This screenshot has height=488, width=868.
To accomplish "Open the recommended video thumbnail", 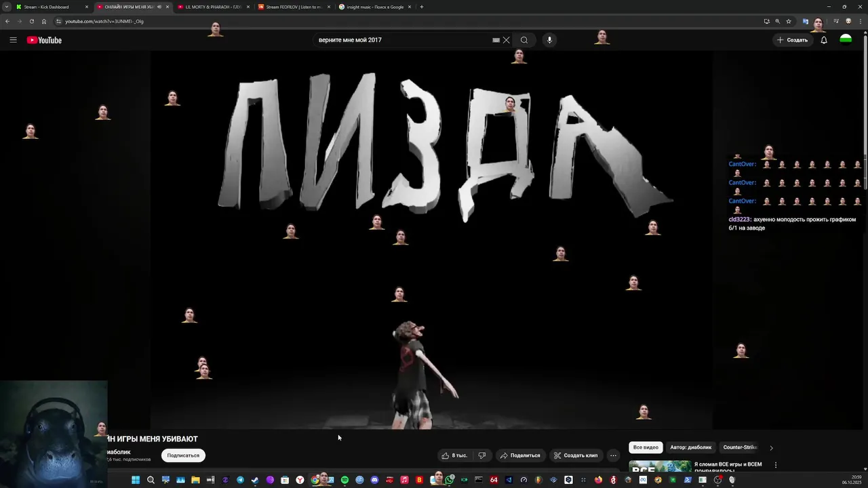I will [660, 467].
